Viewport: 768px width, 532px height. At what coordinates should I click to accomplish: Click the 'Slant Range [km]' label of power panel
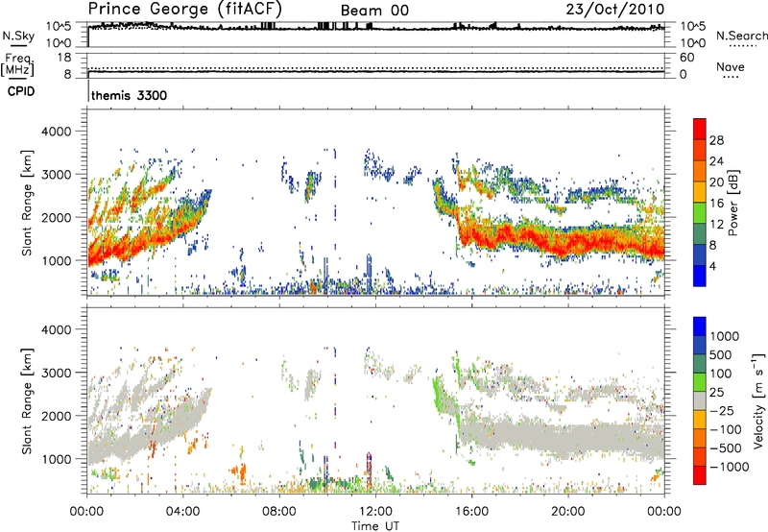point(28,203)
